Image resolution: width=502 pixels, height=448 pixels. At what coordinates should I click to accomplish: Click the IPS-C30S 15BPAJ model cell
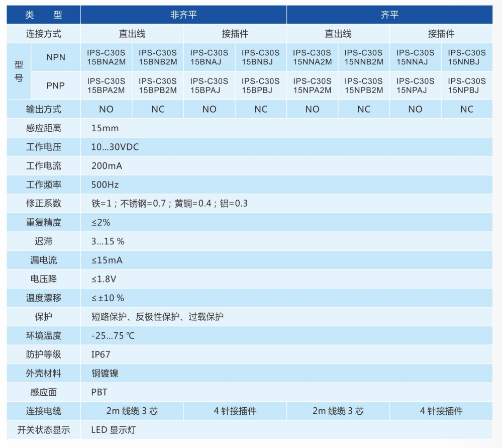(x=209, y=85)
